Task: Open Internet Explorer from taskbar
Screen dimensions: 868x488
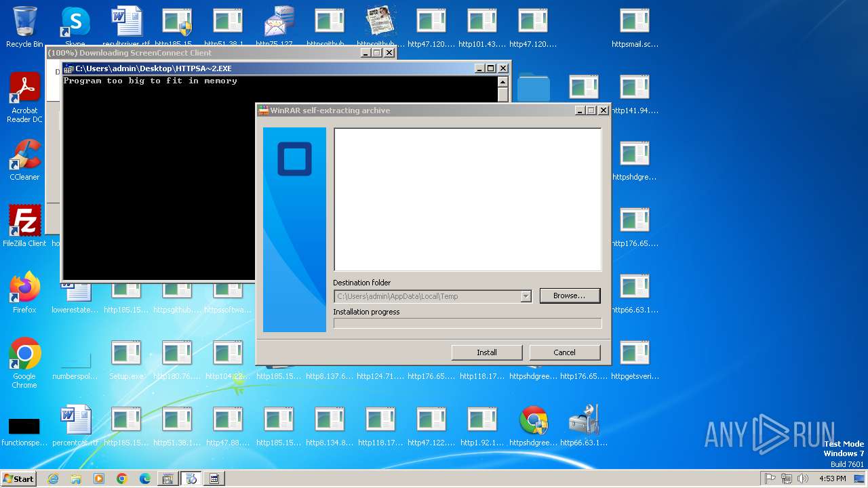Action: coord(53,479)
